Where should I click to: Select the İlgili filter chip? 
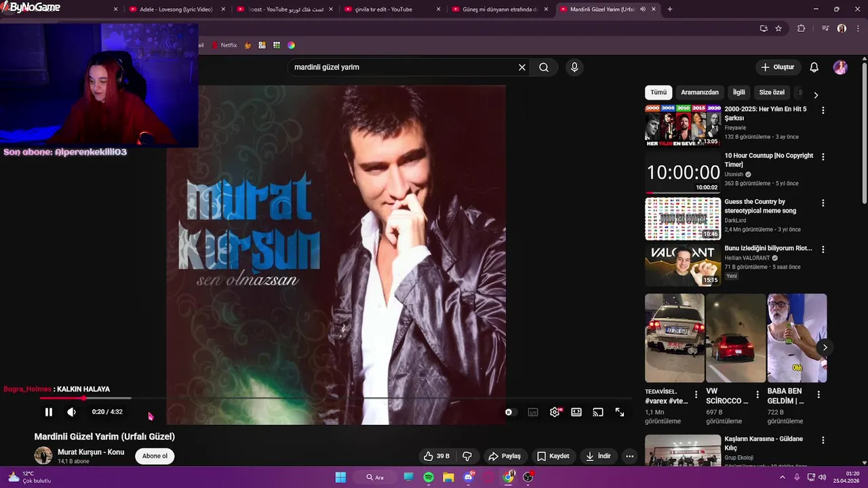click(x=738, y=92)
